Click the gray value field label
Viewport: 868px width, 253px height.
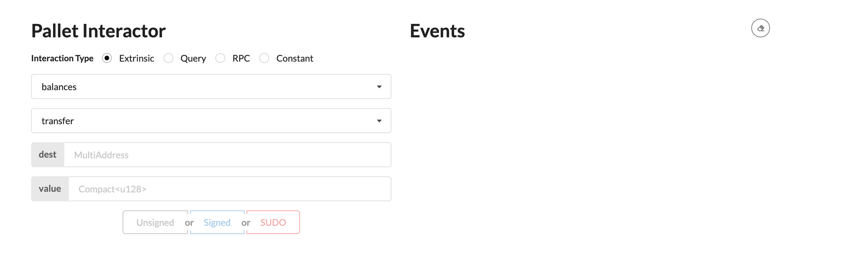click(x=50, y=189)
